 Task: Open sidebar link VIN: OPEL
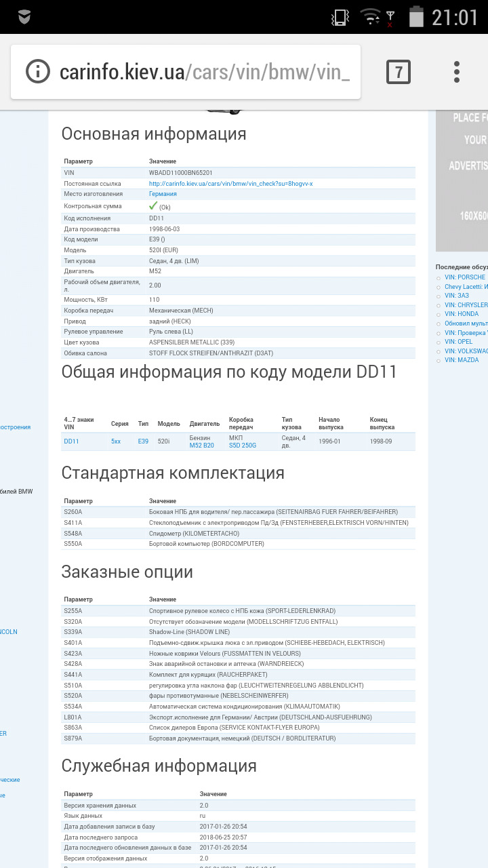[459, 342]
